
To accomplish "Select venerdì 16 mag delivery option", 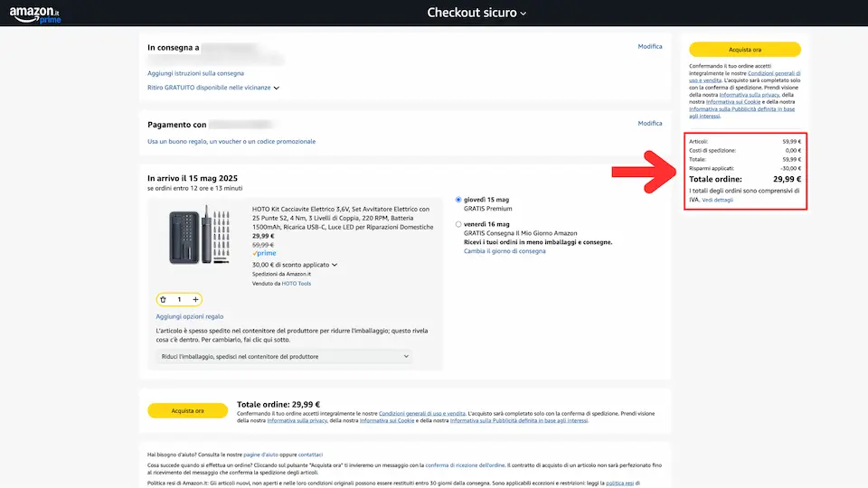I will (458, 225).
